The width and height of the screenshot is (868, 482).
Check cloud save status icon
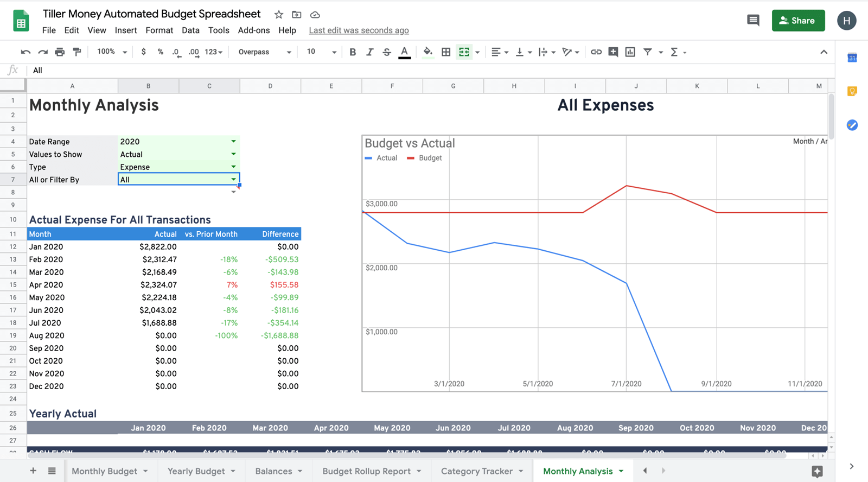[315, 15]
